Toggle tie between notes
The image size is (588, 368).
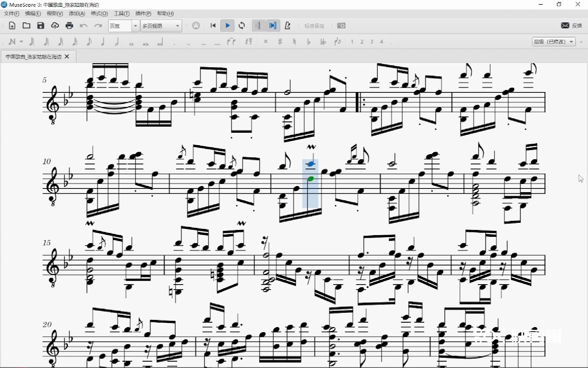click(231, 42)
